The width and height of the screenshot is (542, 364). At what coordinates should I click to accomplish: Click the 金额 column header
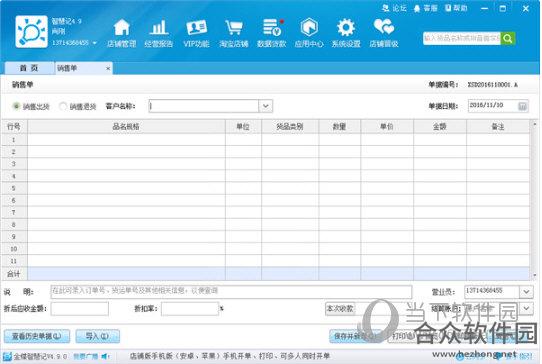[439, 127]
